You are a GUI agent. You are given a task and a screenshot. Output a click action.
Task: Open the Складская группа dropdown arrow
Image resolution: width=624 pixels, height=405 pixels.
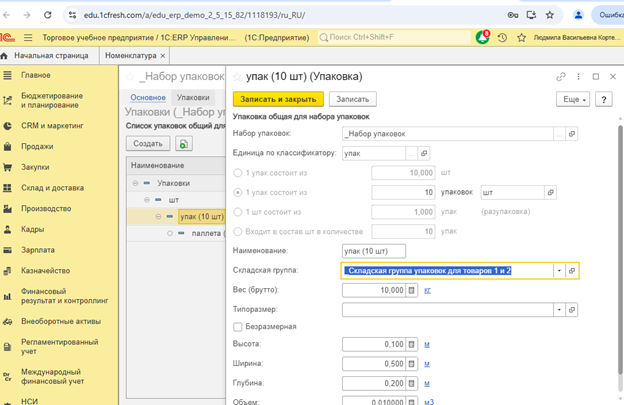(x=559, y=271)
